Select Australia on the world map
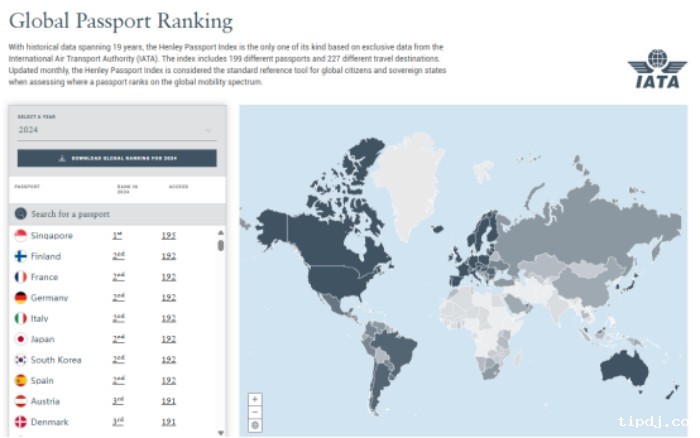Viewport: 700px width, 438px height. (626, 370)
